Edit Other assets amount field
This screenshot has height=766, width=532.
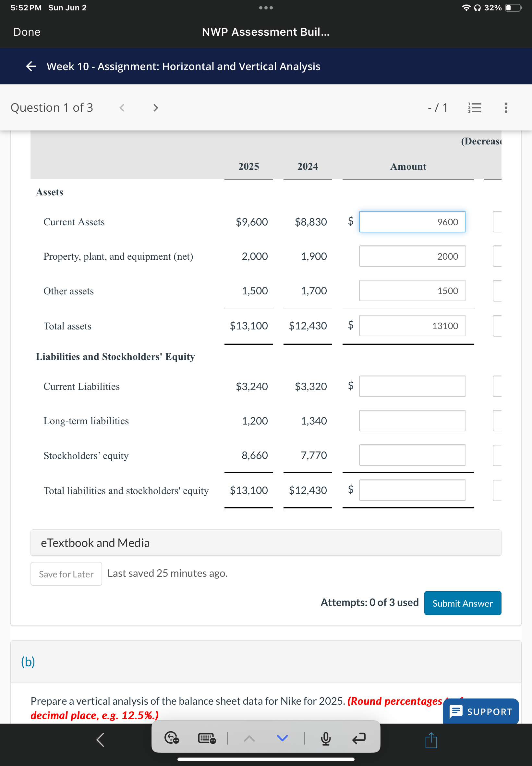(x=412, y=290)
